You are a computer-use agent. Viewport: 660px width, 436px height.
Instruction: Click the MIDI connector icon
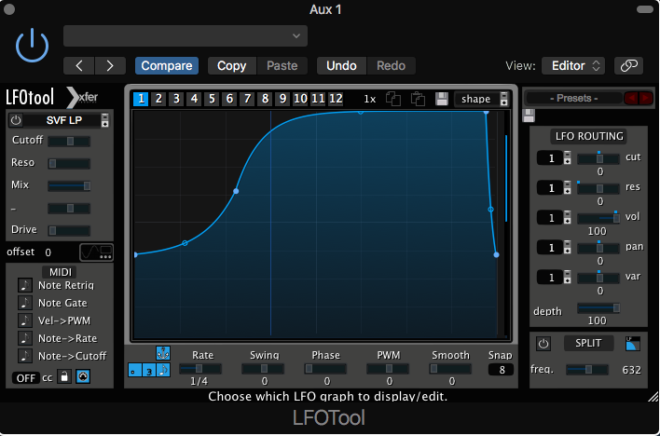83,377
